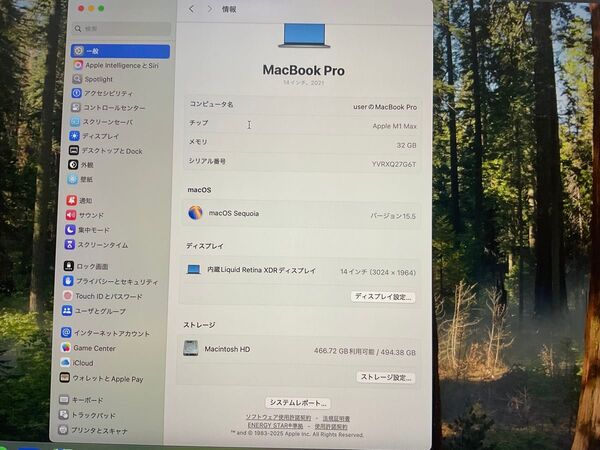Click the green zoom window button
600x450 pixels.
click(101, 8)
